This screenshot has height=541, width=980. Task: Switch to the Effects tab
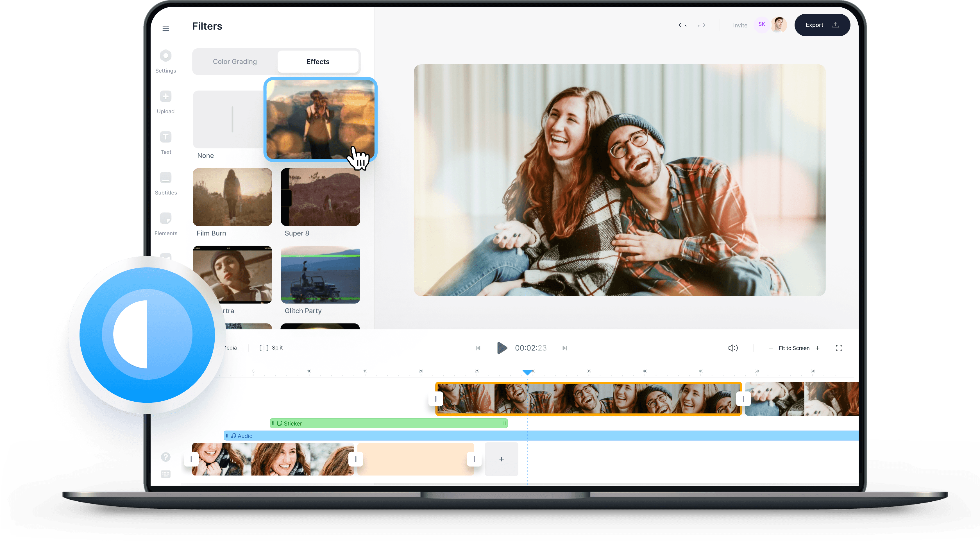pyautogui.click(x=318, y=61)
